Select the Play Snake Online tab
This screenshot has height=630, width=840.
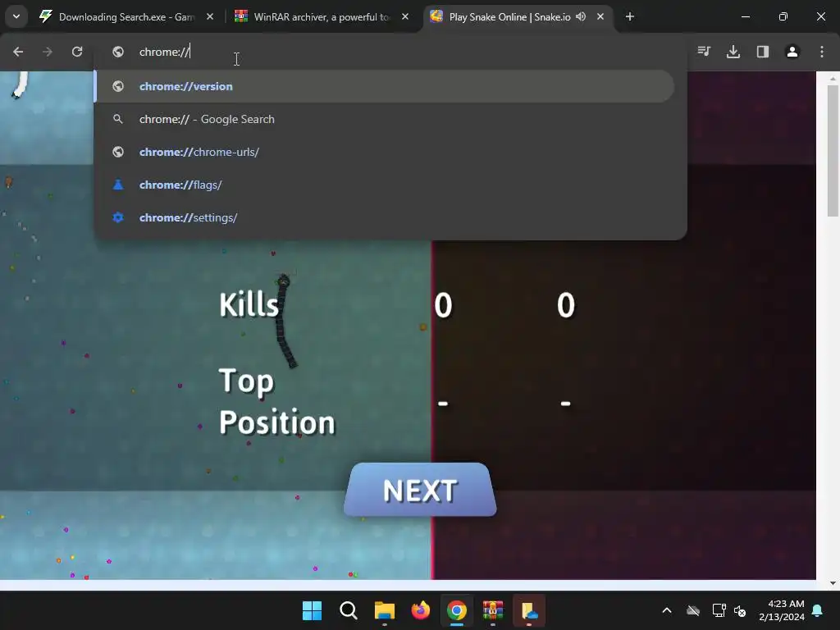[x=509, y=16]
